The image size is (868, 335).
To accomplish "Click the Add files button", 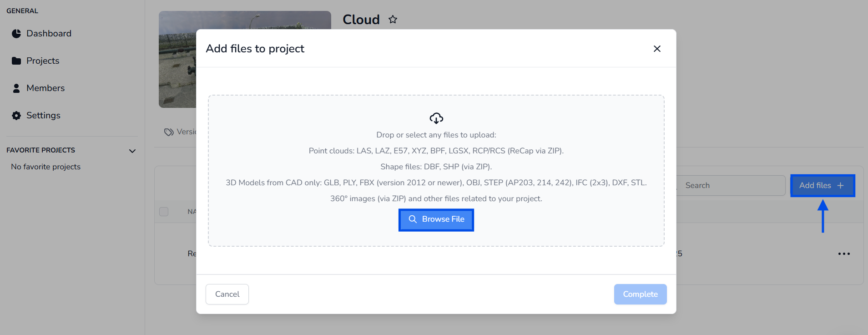I will point(823,186).
